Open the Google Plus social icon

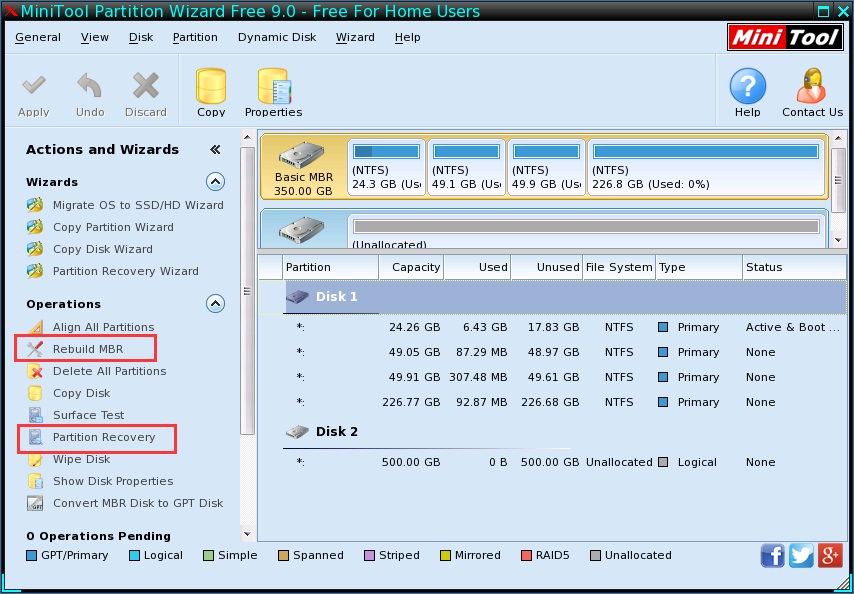point(830,556)
